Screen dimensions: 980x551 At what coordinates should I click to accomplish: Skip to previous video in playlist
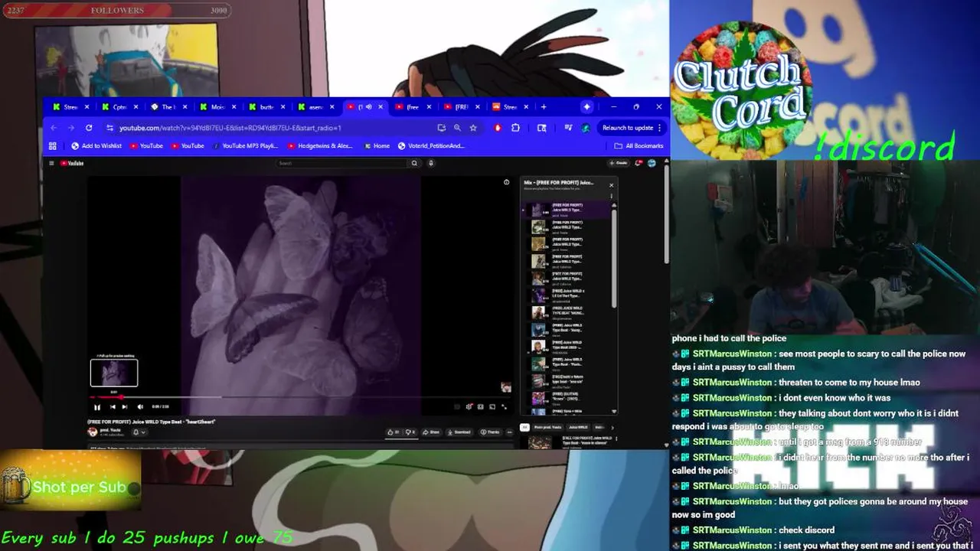click(x=112, y=407)
